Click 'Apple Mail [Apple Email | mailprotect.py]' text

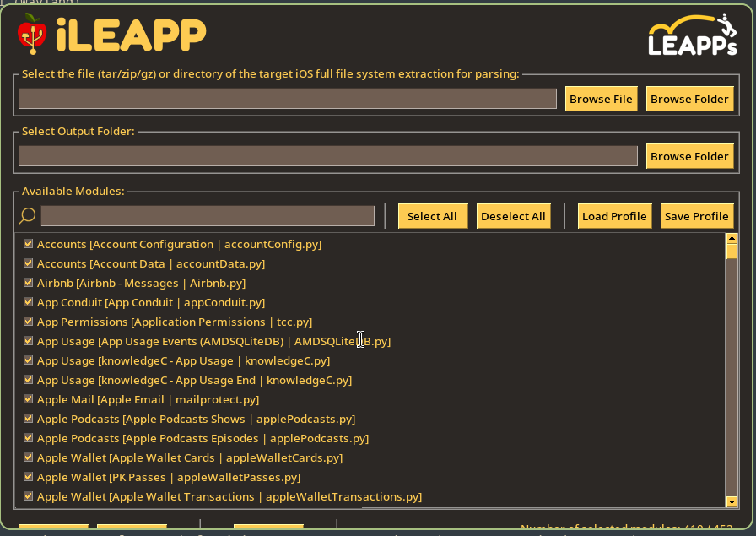[148, 400]
